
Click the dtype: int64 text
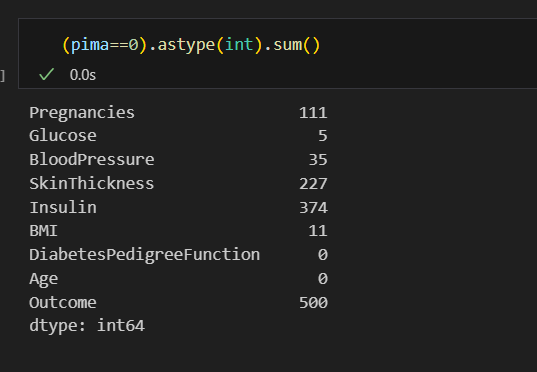click(87, 325)
